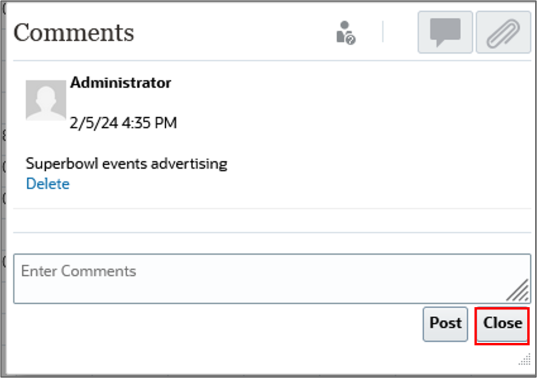
Task: Click the comment box diagonal resize handle
Action: tap(518, 291)
